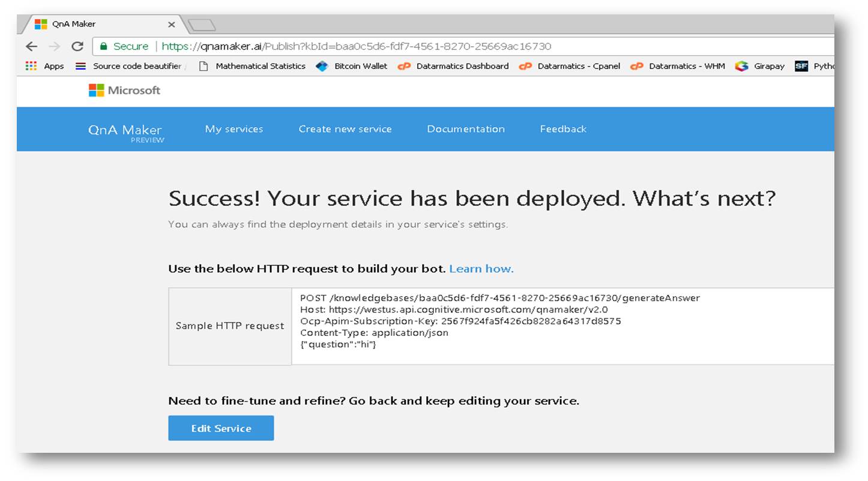Viewport: 868px width, 481px height.
Task: Click the browser forward arrow
Action: [55, 46]
